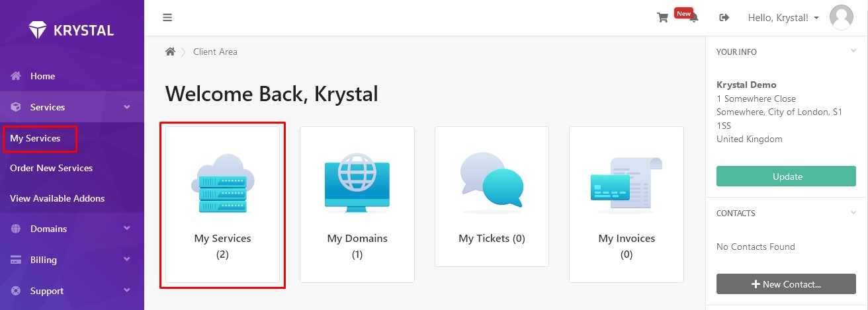This screenshot has height=310, width=868.
Task: Click the chat bubbles icon on My Tickets card
Action: click(x=492, y=184)
